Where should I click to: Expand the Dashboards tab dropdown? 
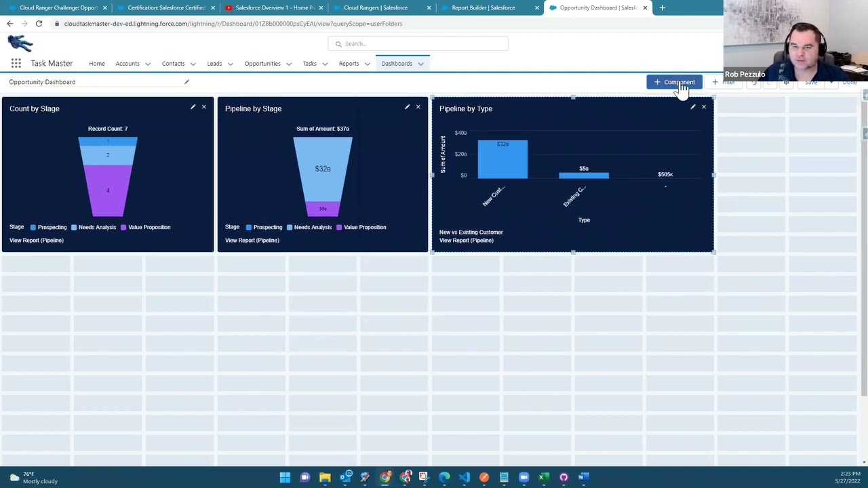tap(420, 64)
